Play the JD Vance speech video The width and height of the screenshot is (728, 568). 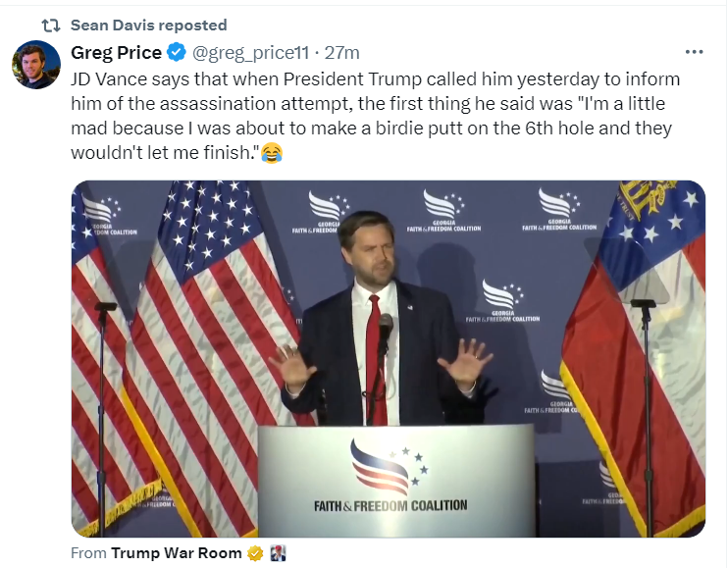click(x=389, y=359)
